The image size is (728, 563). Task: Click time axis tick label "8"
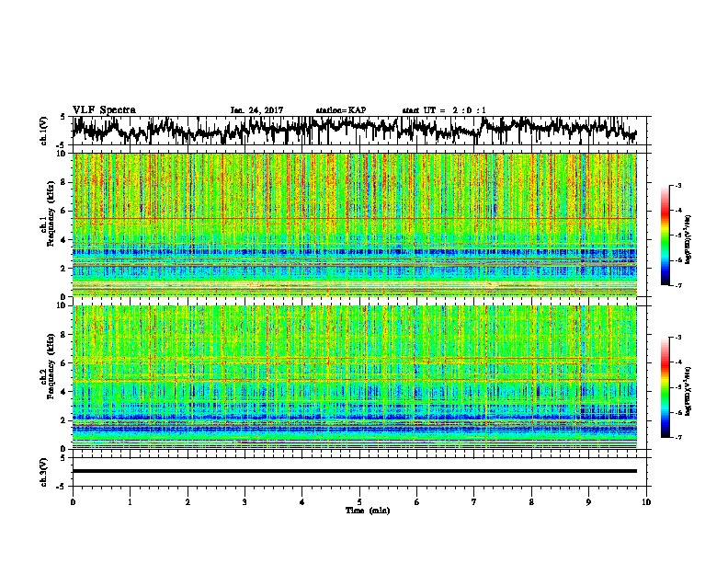pyautogui.click(x=531, y=502)
